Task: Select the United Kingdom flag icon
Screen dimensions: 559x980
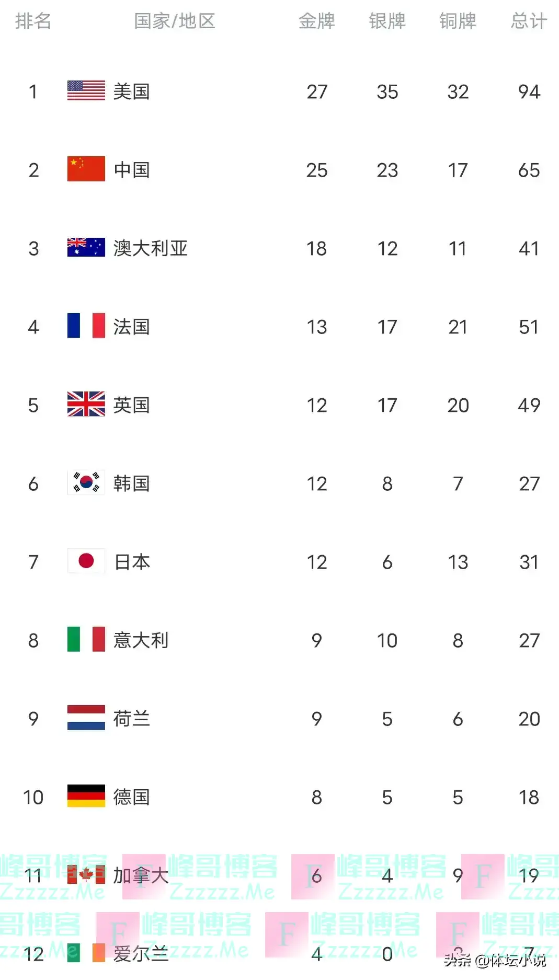Action: pyautogui.click(x=86, y=405)
